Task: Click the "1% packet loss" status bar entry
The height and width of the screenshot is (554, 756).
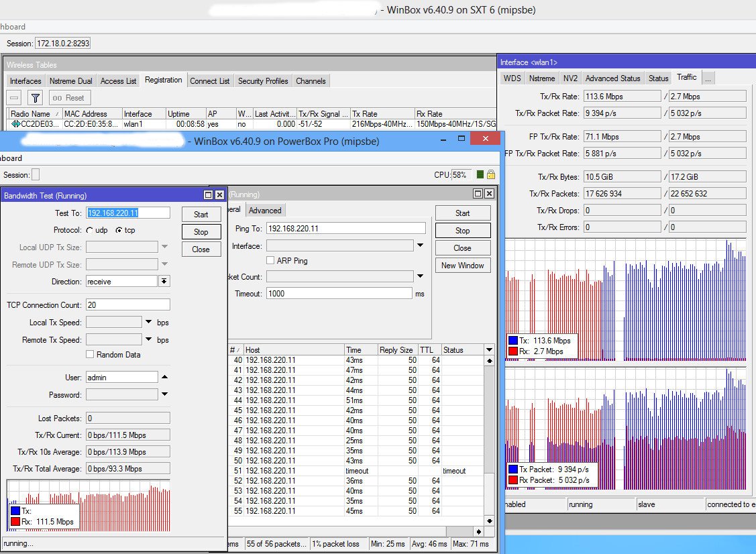Action: [x=339, y=544]
